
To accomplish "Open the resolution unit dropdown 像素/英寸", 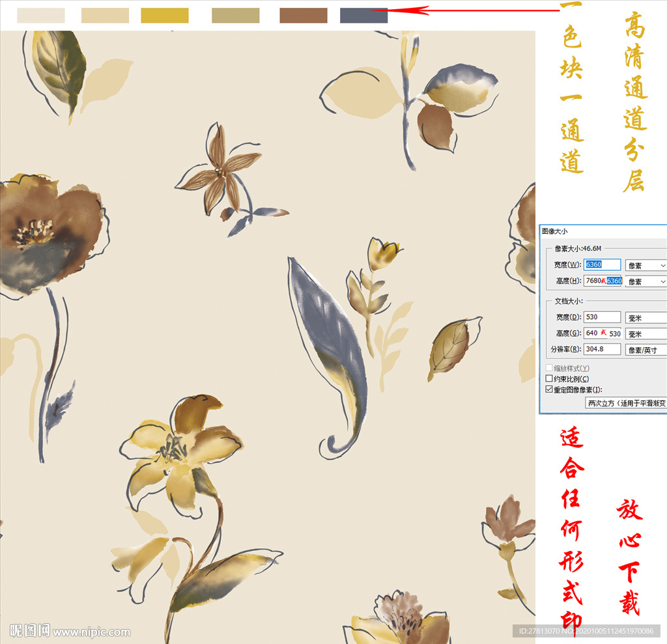I will (x=646, y=350).
